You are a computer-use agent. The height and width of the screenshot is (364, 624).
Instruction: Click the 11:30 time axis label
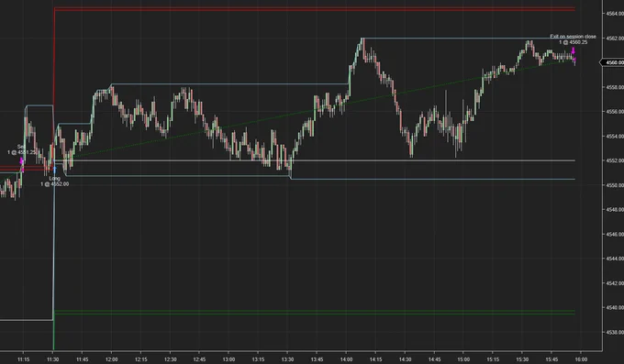click(53, 359)
